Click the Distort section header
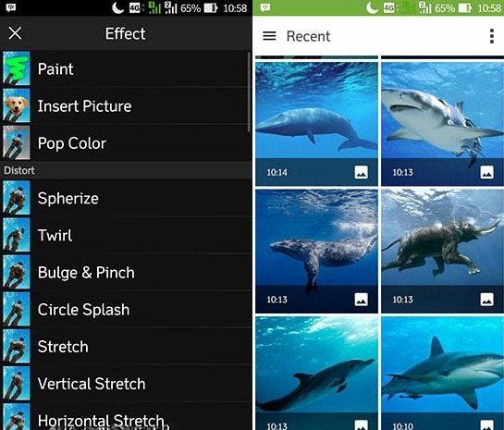 pyautogui.click(x=126, y=170)
